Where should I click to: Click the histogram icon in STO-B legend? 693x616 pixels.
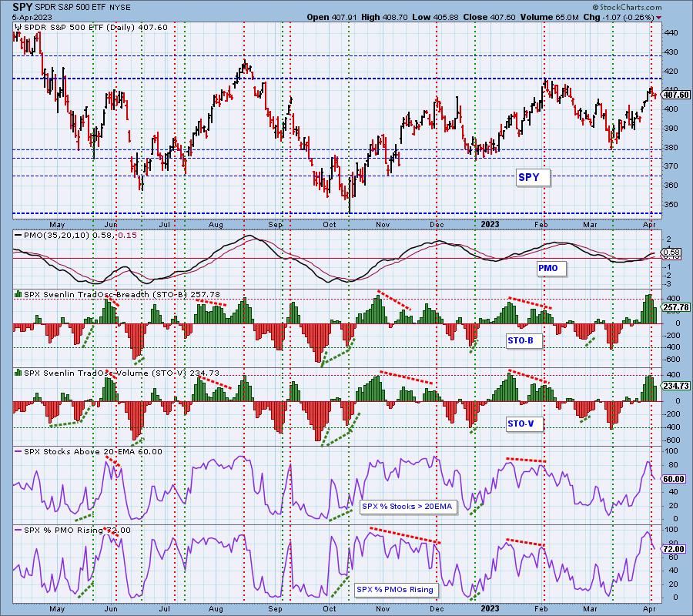pos(18,294)
